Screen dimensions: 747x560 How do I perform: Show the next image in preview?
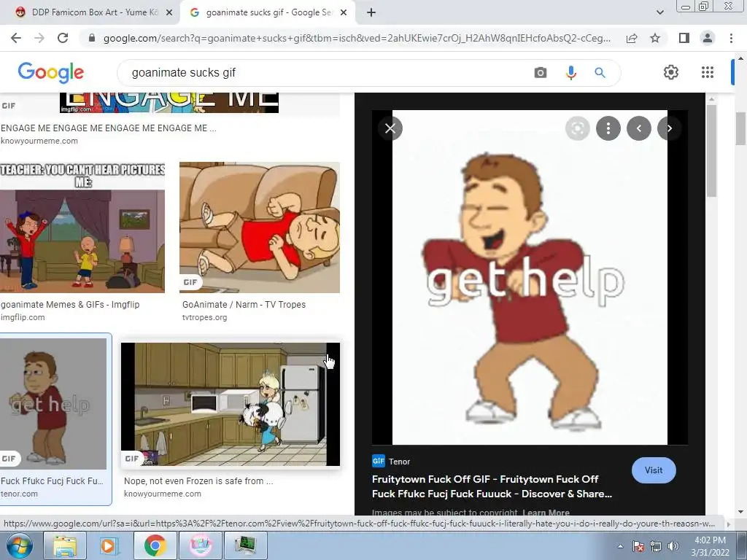click(x=670, y=128)
